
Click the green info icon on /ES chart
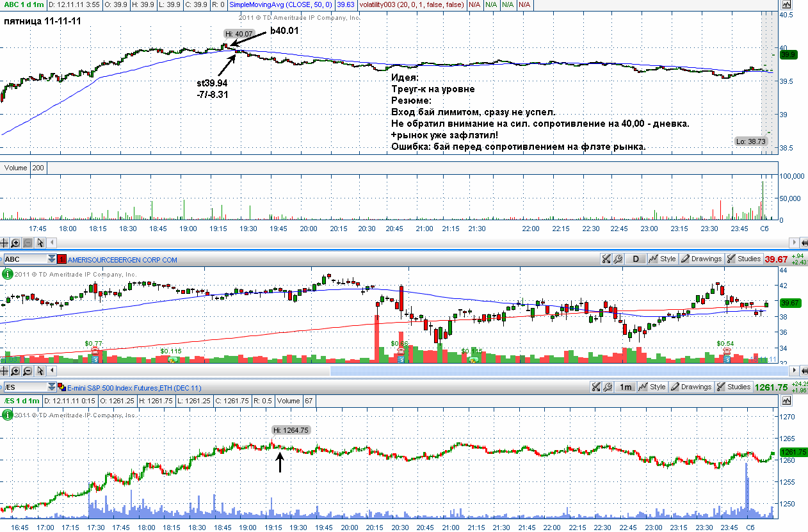(8, 415)
